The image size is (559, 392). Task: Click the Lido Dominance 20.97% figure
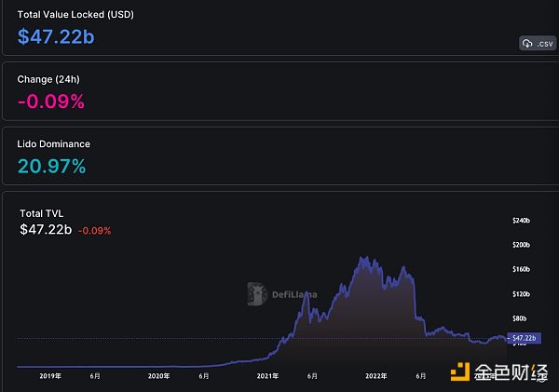coord(52,167)
